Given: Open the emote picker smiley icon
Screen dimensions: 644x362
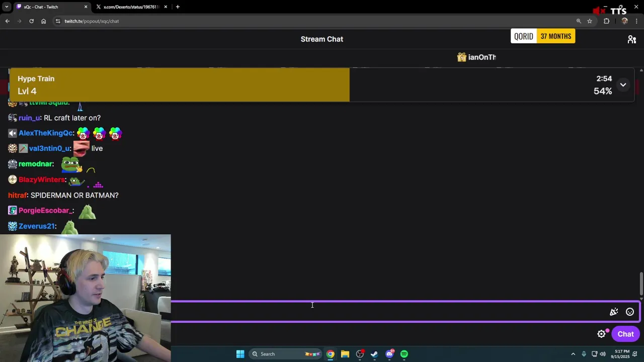Looking at the screenshot, I should [630, 312].
